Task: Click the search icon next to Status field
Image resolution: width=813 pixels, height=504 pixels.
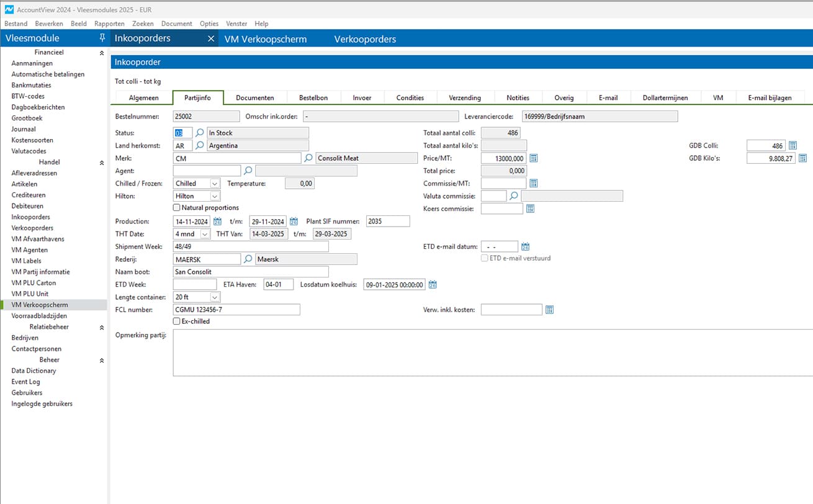Action: (x=200, y=133)
